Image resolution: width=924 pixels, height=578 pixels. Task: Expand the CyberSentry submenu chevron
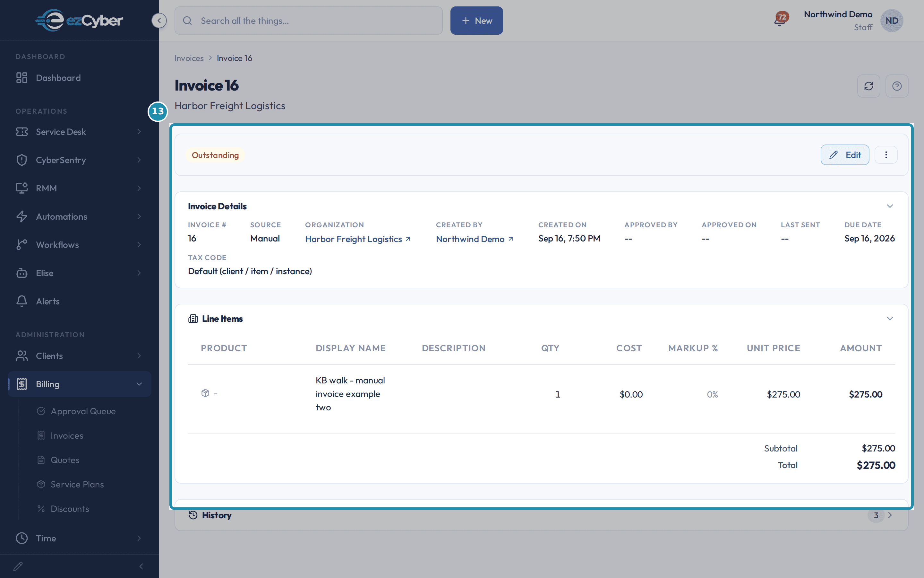tap(139, 160)
